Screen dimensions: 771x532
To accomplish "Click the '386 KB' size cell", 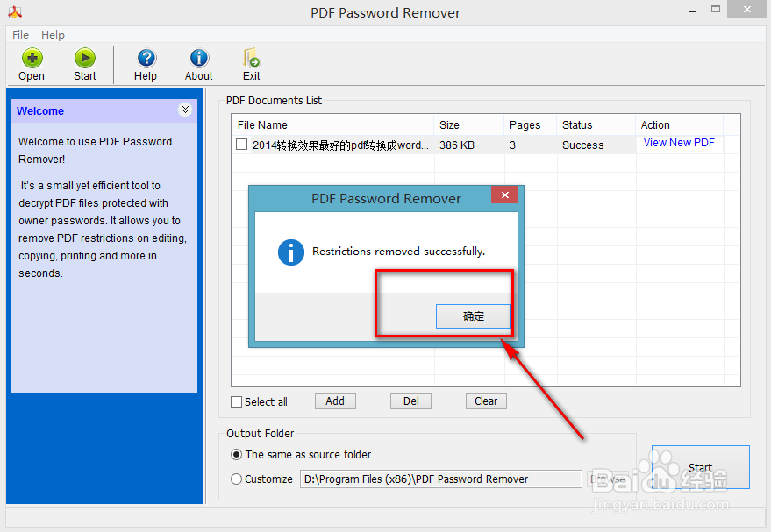I will (x=457, y=145).
